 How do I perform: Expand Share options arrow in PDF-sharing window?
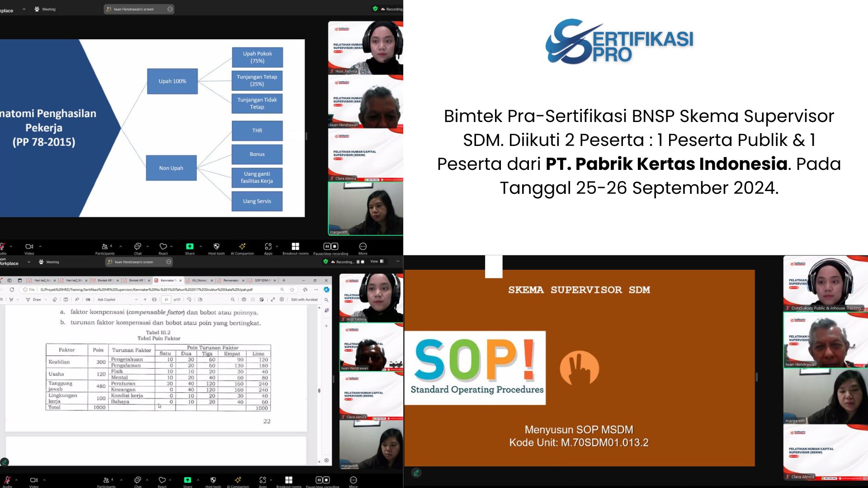198,480
